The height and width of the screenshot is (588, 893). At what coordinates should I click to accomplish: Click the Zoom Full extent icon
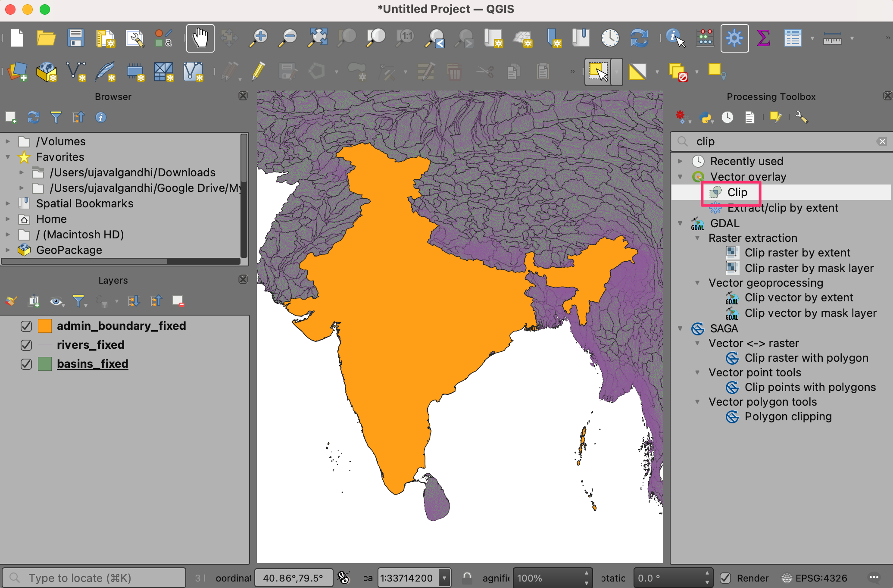(x=318, y=38)
